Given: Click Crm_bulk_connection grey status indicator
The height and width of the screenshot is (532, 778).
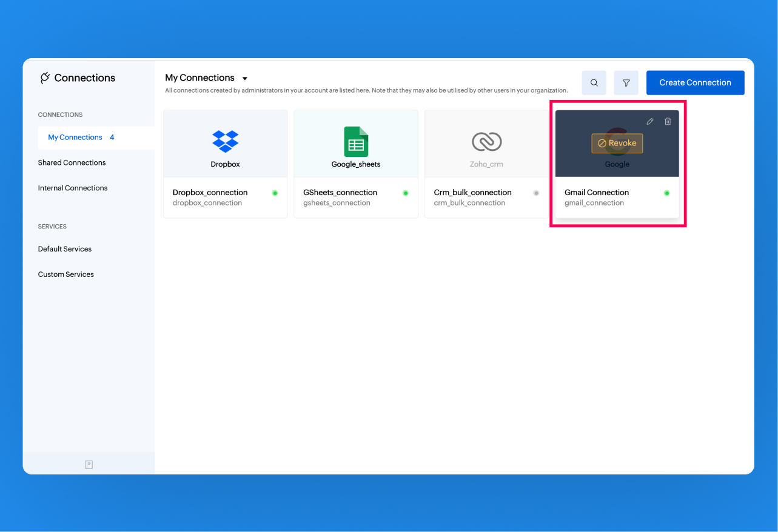Looking at the screenshot, I should (x=536, y=193).
